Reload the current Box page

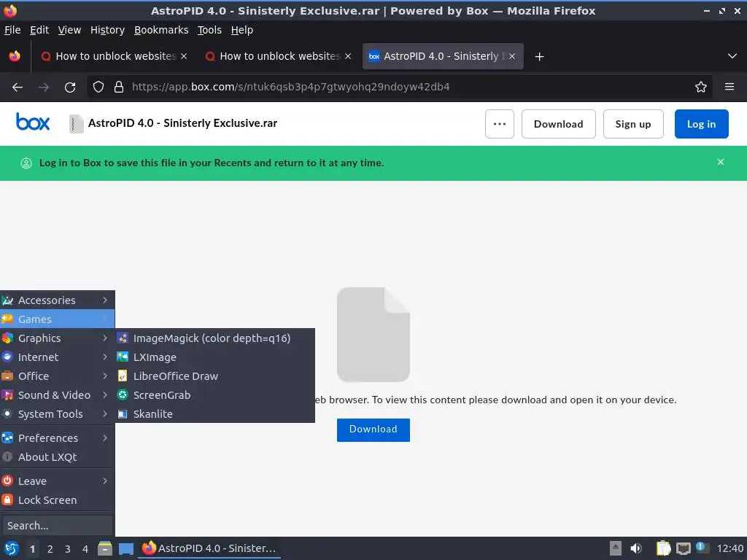click(x=70, y=87)
